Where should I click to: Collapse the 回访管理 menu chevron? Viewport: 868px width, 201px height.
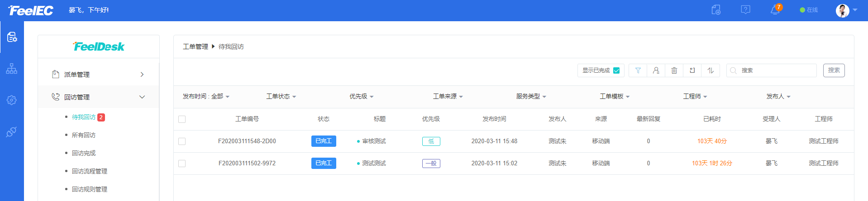(x=142, y=97)
